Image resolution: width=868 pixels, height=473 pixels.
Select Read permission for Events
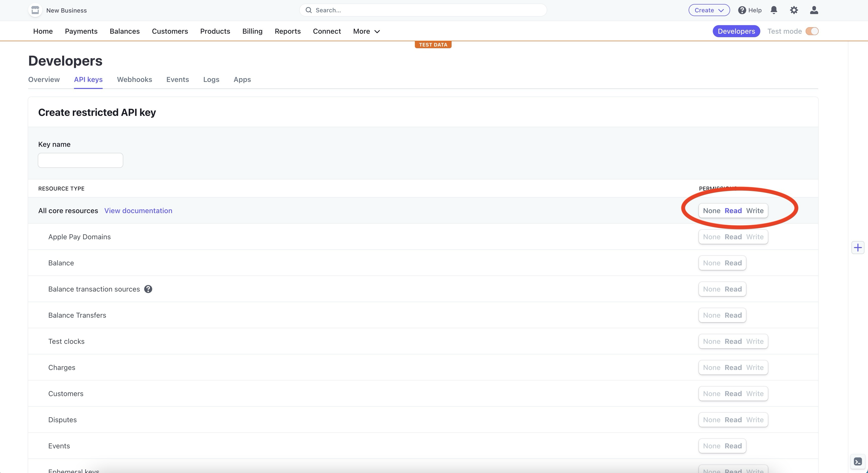733,445
